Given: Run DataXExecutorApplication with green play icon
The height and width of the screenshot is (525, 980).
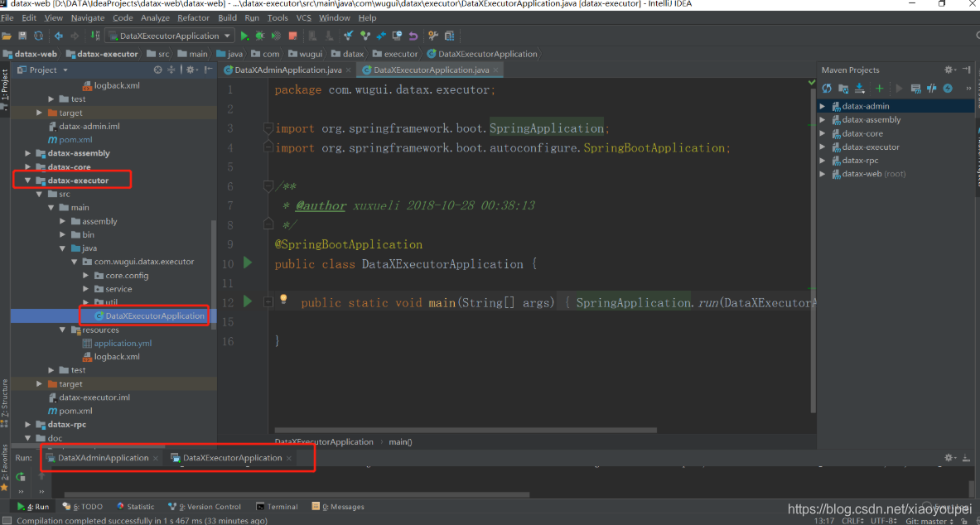Looking at the screenshot, I should click(x=245, y=36).
